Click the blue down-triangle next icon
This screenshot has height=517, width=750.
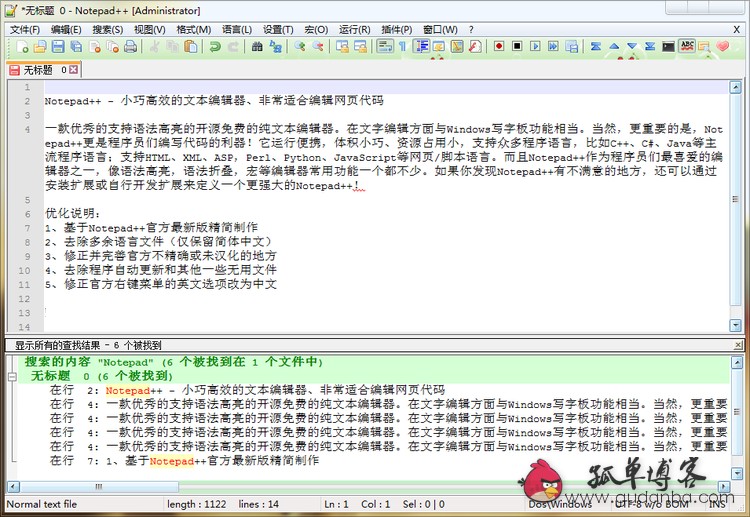pos(632,46)
